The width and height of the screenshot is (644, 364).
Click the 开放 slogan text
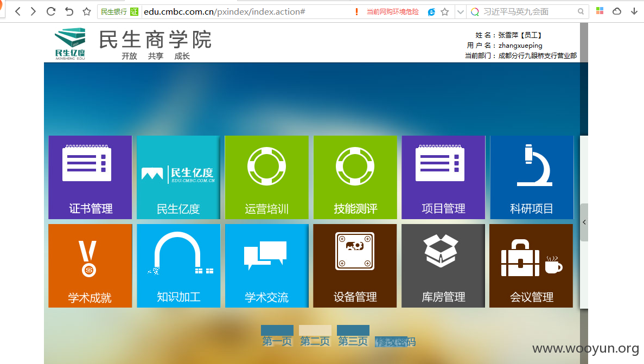pyautogui.click(x=129, y=56)
